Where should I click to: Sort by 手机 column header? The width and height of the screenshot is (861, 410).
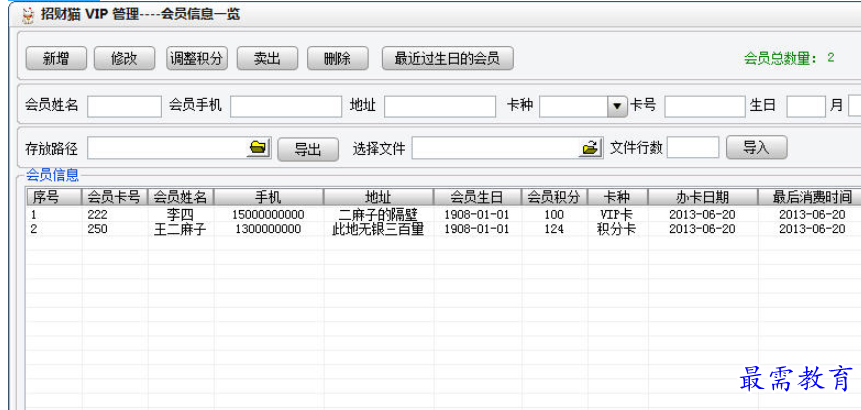click(x=269, y=197)
